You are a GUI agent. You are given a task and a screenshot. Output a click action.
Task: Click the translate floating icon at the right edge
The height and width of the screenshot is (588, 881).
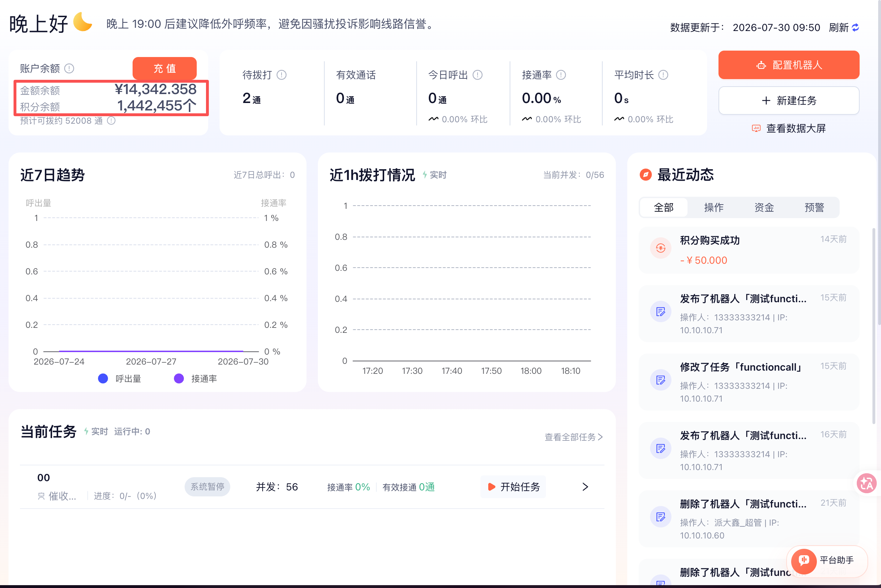click(x=866, y=483)
